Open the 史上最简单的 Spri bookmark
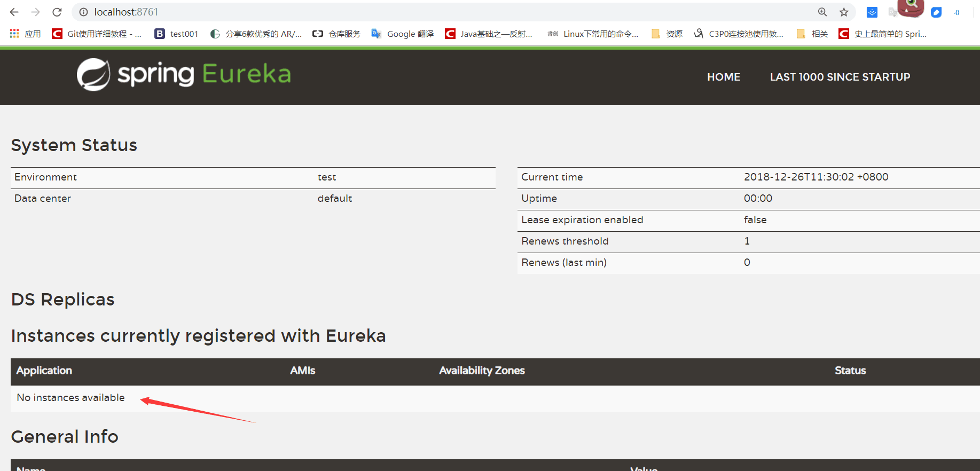The image size is (980, 471). pos(883,34)
